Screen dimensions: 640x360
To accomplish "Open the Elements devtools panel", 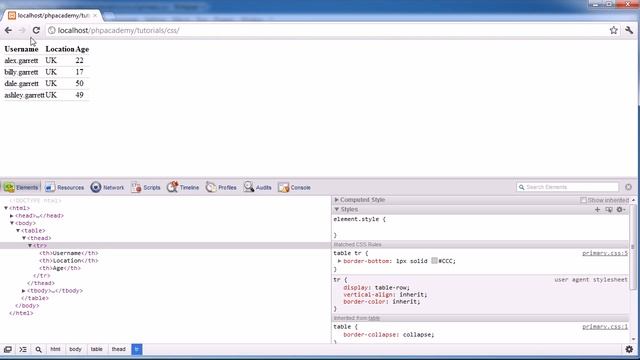I will click(21, 187).
